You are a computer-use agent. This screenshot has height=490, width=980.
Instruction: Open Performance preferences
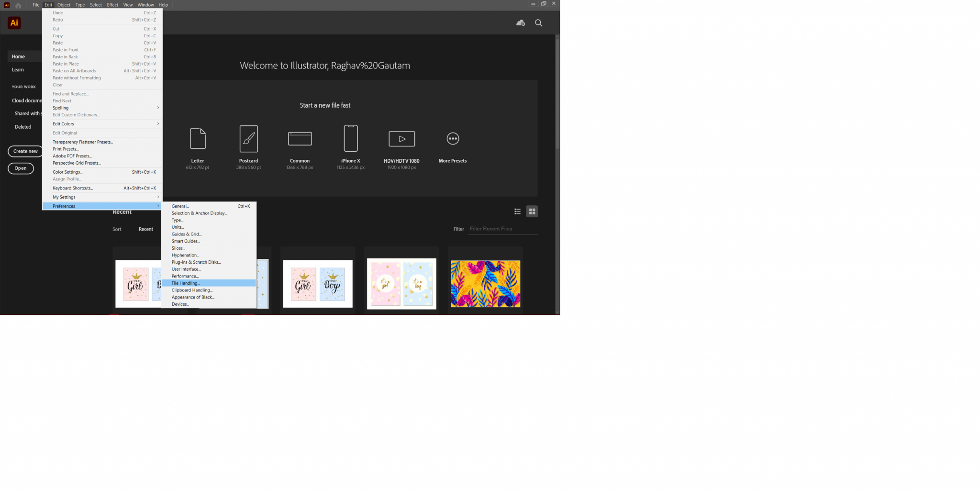209,276
